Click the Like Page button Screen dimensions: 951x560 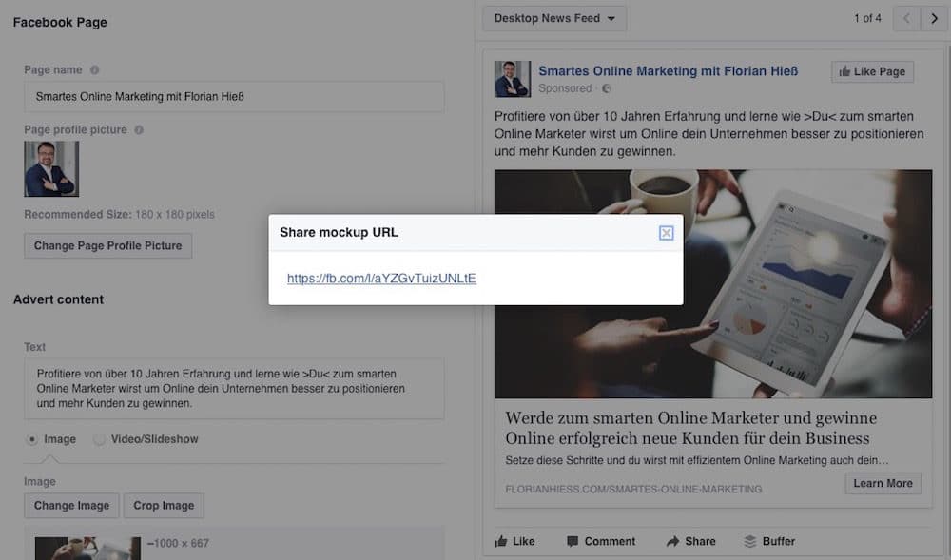tap(872, 71)
